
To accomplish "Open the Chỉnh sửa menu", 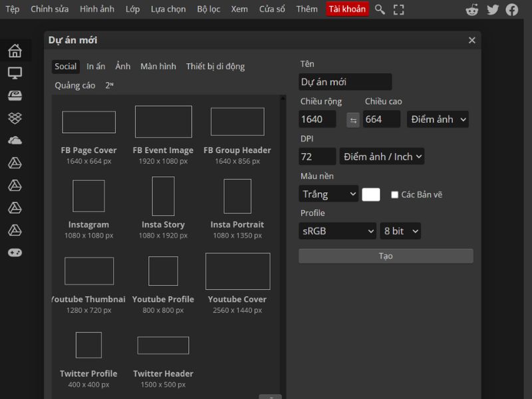I will pyautogui.click(x=49, y=9).
